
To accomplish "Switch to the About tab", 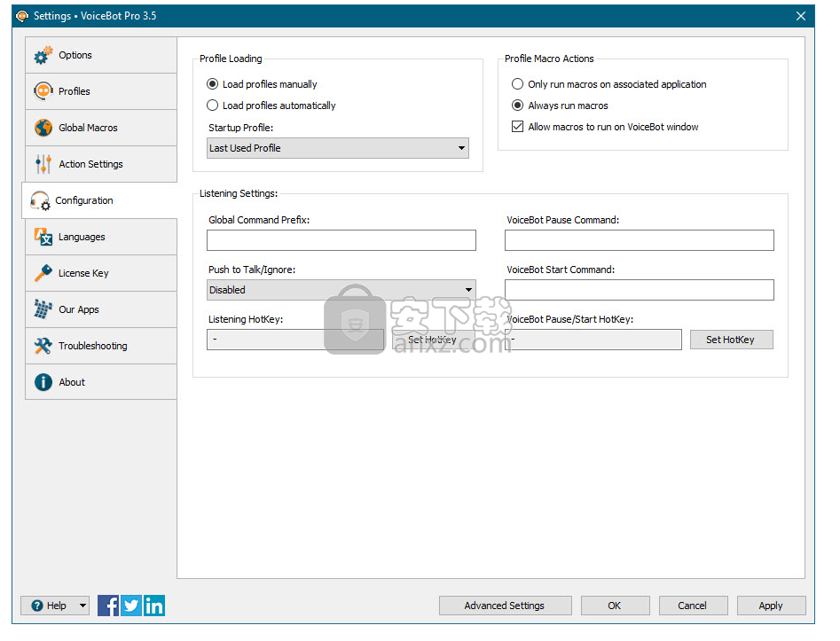I will pyautogui.click(x=101, y=382).
